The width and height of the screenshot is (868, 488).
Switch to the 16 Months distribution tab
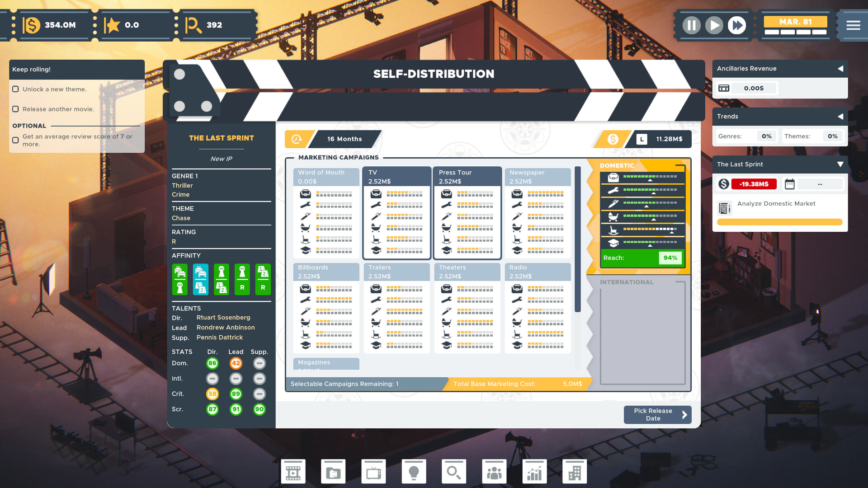pyautogui.click(x=344, y=139)
